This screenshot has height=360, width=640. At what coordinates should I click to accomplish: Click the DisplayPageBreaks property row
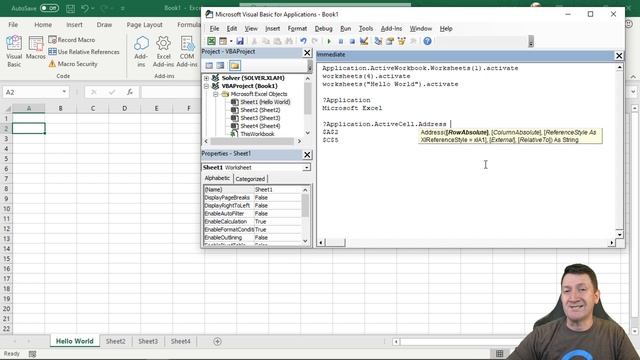[x=252, y=198]
